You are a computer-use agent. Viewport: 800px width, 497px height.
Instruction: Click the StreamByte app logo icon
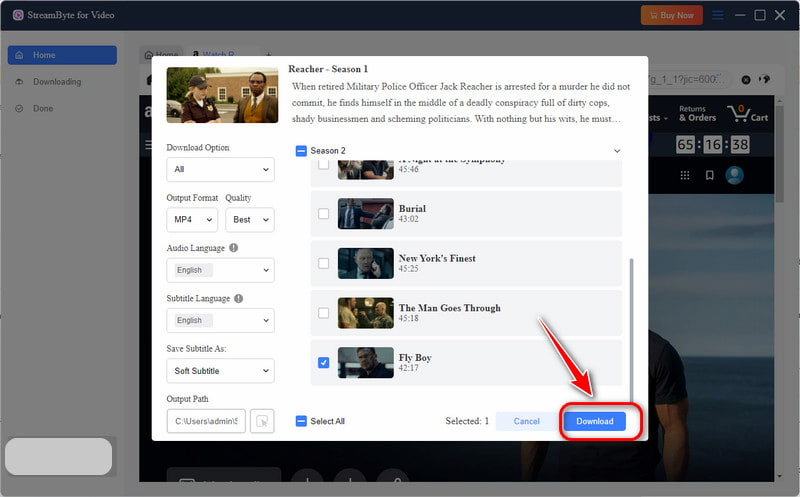click(x=18, y=15)
